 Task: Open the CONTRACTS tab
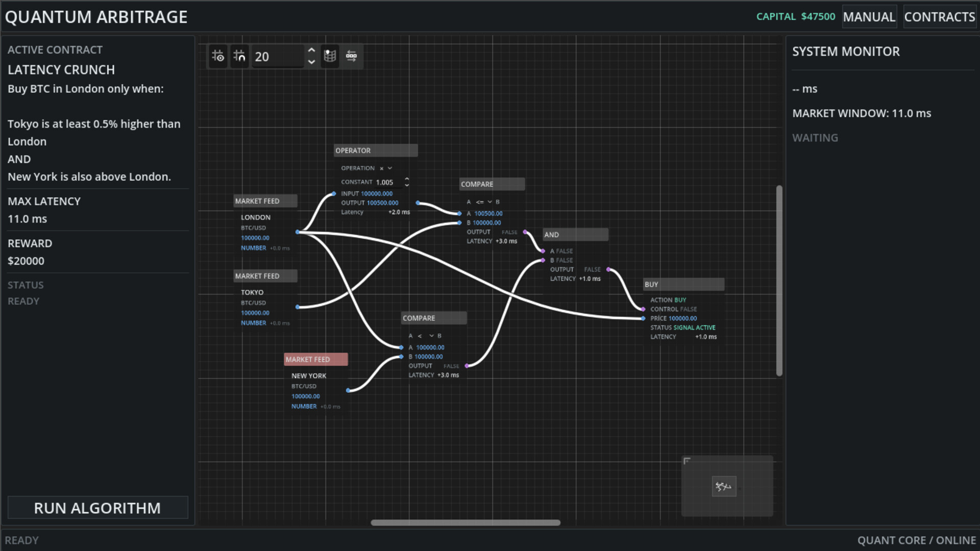click(x=940, y=17)
